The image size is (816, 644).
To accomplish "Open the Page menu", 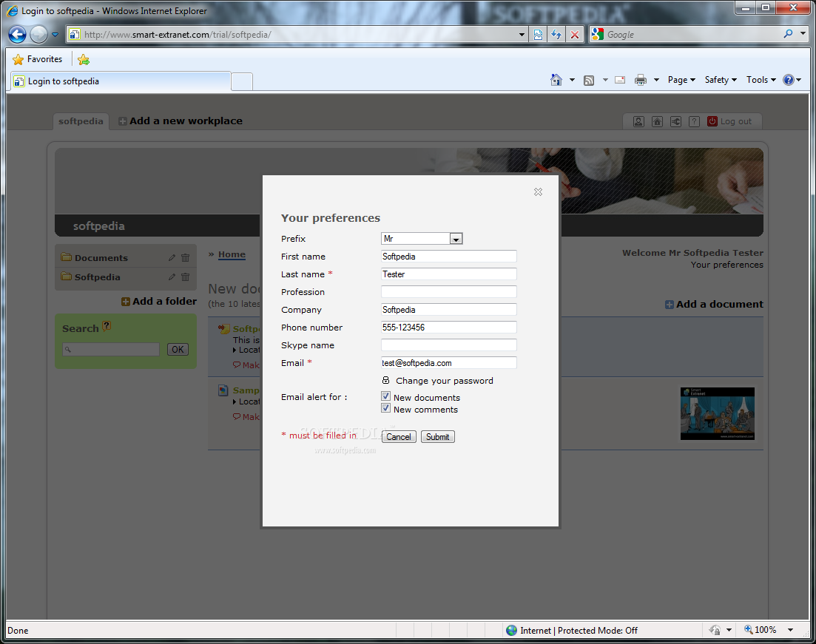I will click(682, 80).
